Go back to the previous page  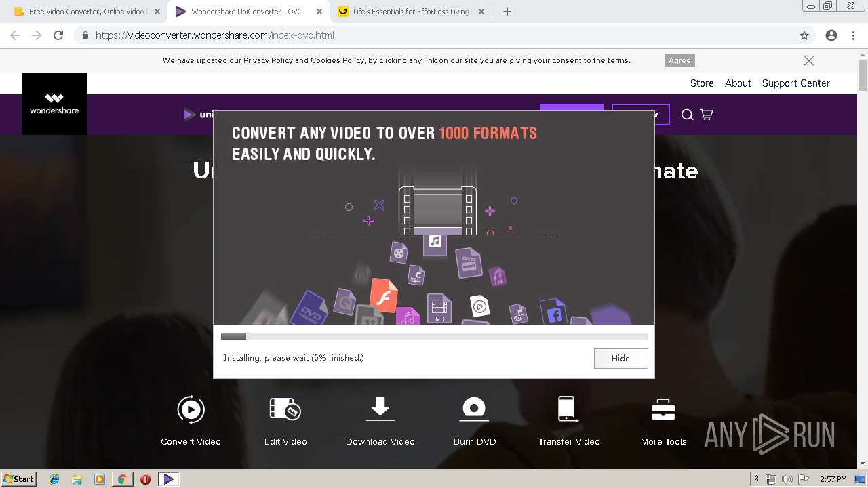[x=15, y=35]
